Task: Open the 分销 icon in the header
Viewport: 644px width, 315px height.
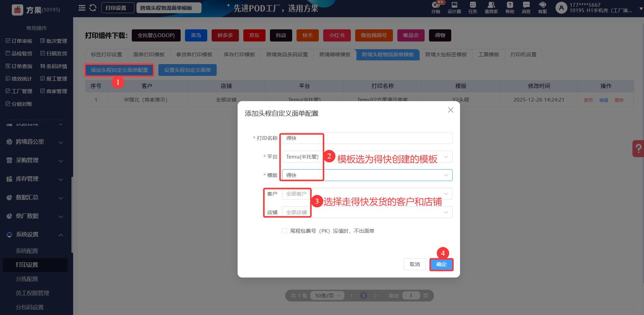Action: coord(436,7)
